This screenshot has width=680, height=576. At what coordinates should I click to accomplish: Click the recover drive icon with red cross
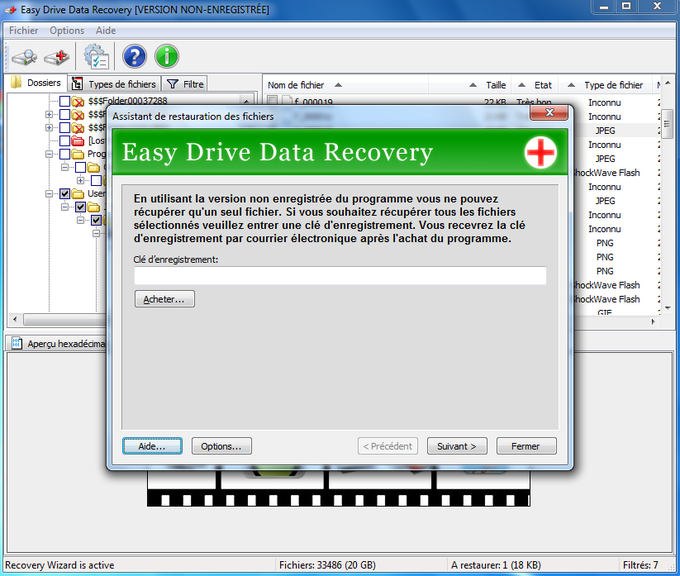57,57
